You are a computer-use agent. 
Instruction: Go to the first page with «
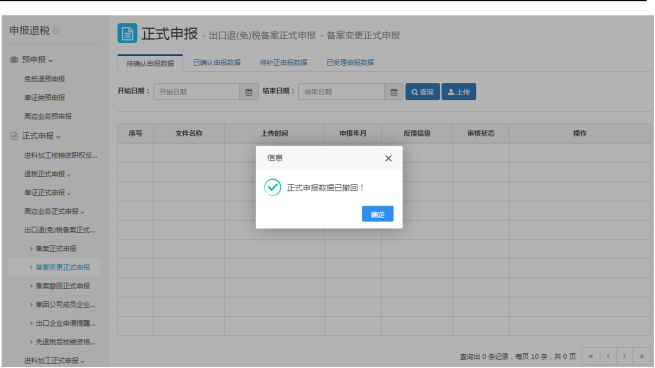(591, 356)
